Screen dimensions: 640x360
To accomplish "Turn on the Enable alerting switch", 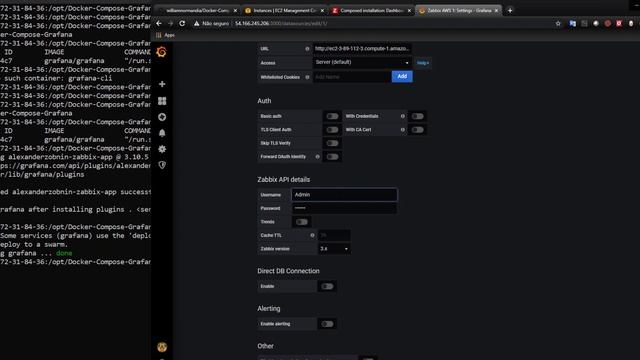I will pos(327,324).
